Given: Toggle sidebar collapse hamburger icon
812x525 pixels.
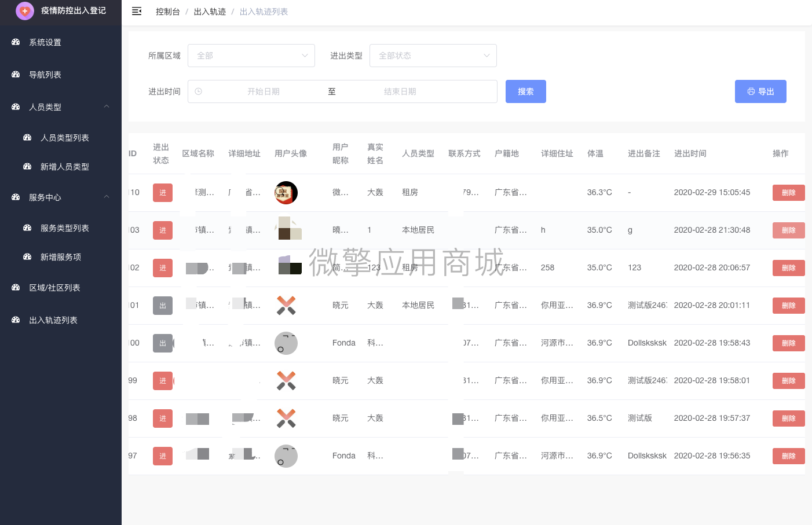Looking at the screenshot, I should click(137, 11).
